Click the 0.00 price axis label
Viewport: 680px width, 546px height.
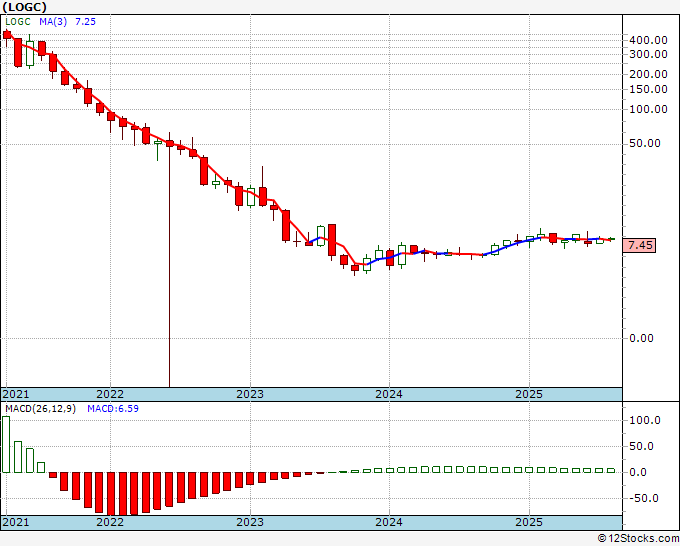point(641,338)
